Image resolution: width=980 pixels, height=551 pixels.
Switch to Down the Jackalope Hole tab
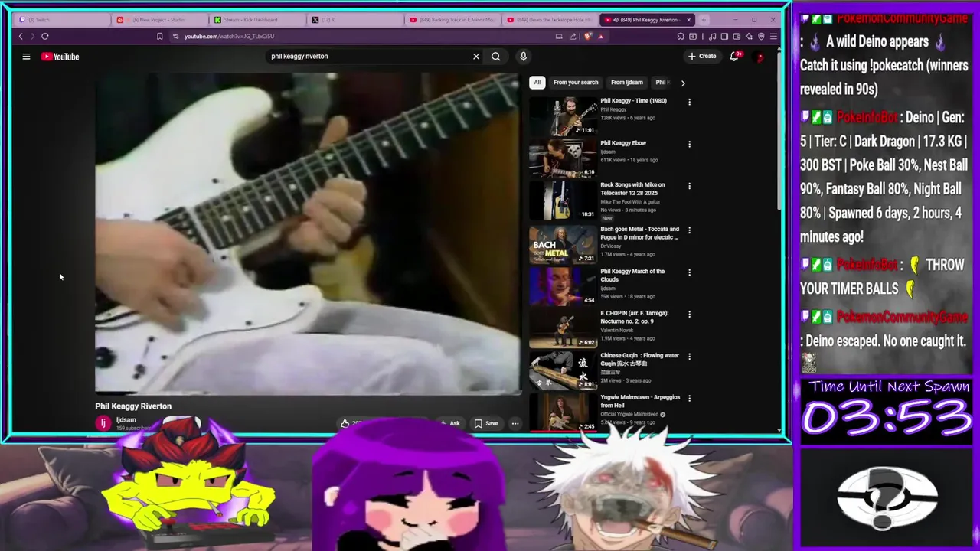tap(549, 20)
